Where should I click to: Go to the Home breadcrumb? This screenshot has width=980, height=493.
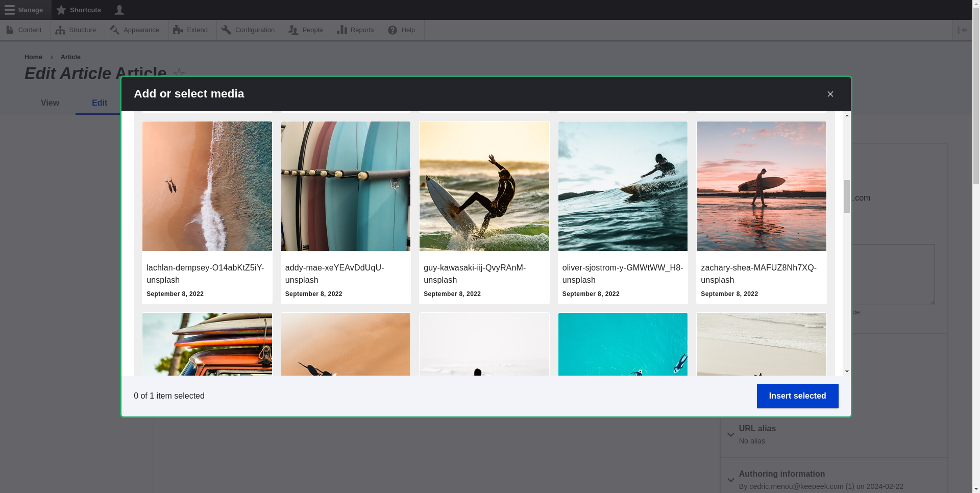(x=33, y=57)
